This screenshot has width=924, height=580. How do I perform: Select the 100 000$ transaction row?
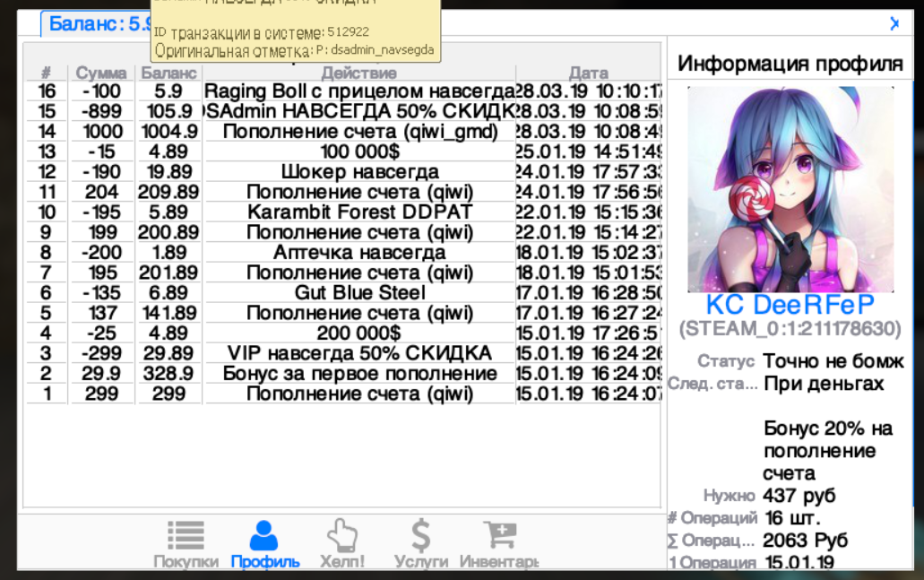click(343, 151)
